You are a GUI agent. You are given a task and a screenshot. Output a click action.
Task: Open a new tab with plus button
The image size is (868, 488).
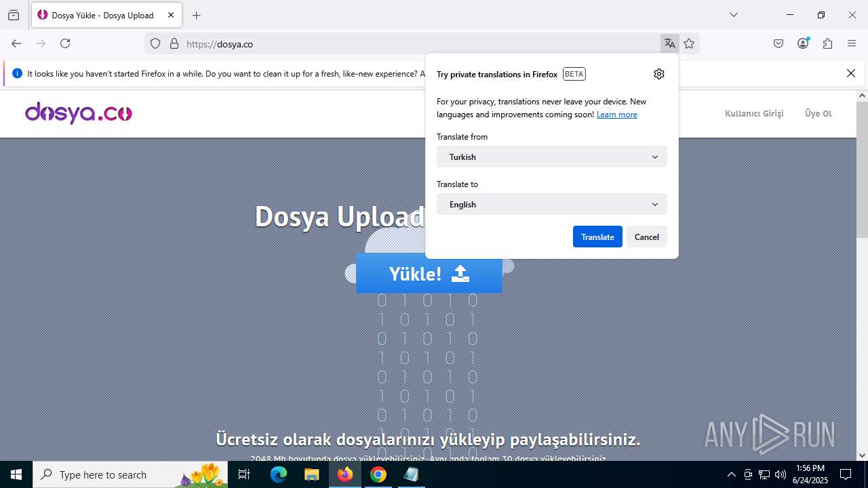click(x=197, y=15)
